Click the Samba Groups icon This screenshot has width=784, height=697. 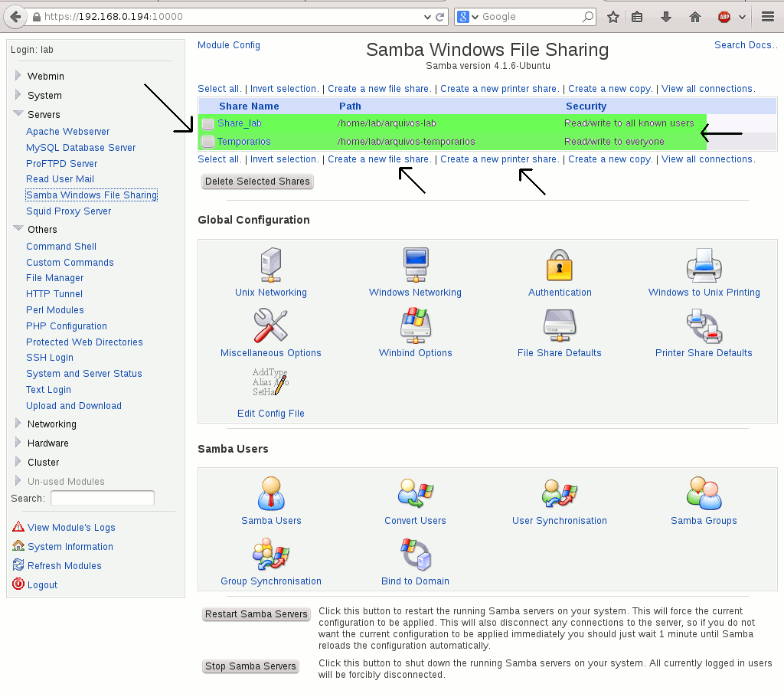704,493
